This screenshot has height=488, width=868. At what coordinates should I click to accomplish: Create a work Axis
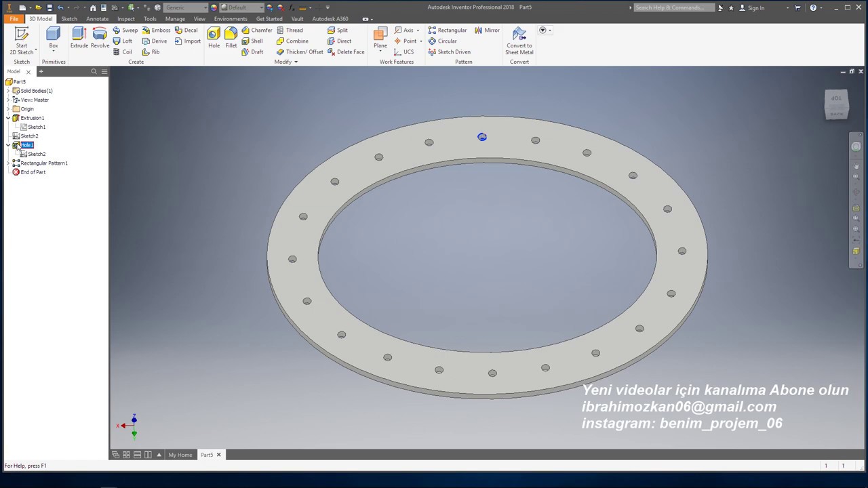(403, 30)
